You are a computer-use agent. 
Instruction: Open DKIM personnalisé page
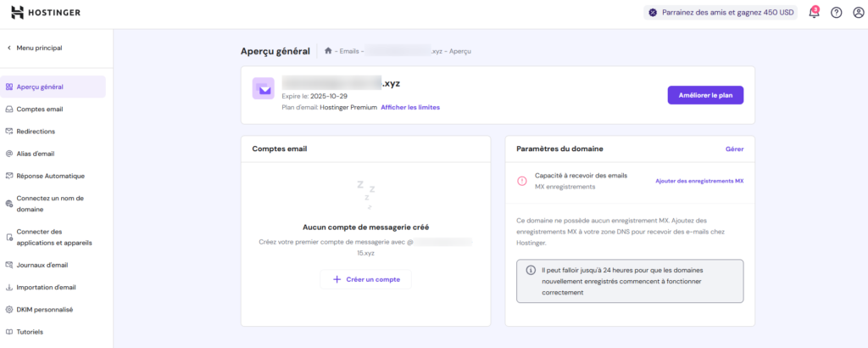(44, 310)
